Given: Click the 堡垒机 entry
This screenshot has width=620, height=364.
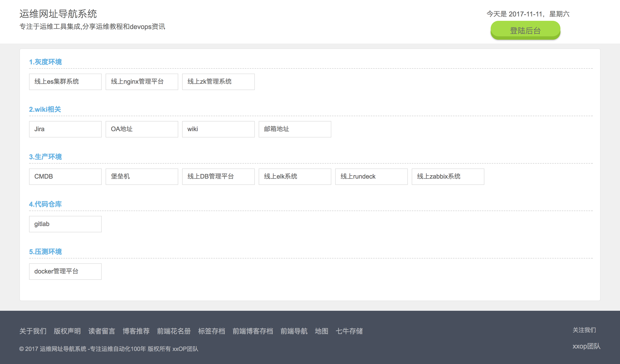Looking at the screenshot, I should click(x=142, y=177).
